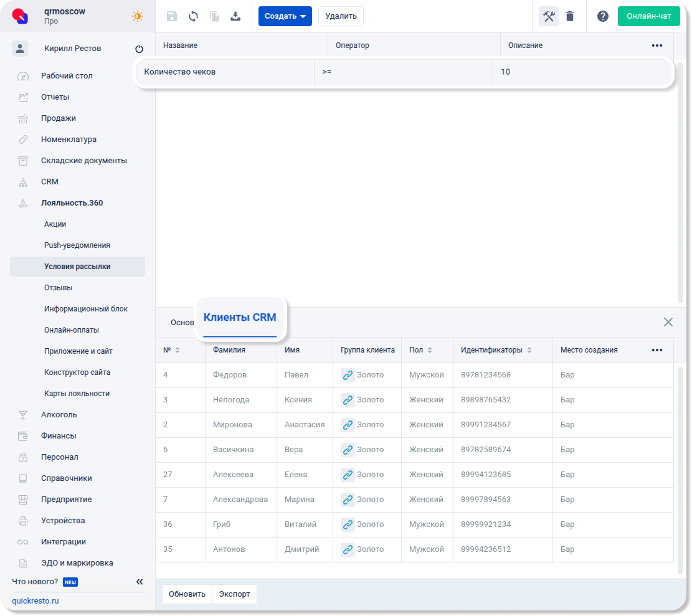
Task: Open columns menu next to Место создания
Action: [x=656, y=350]
